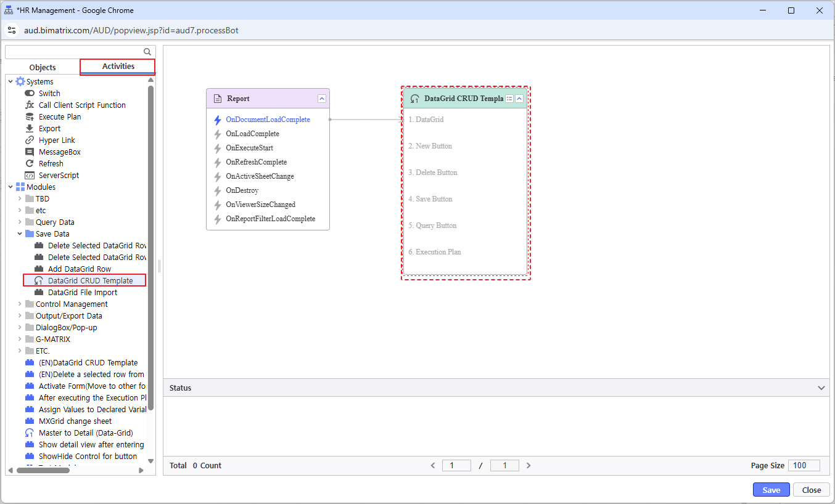Select the OnLoadComplete event
Image resolution: width=835 pixels, height=504 pixels.
pos(252,134)
